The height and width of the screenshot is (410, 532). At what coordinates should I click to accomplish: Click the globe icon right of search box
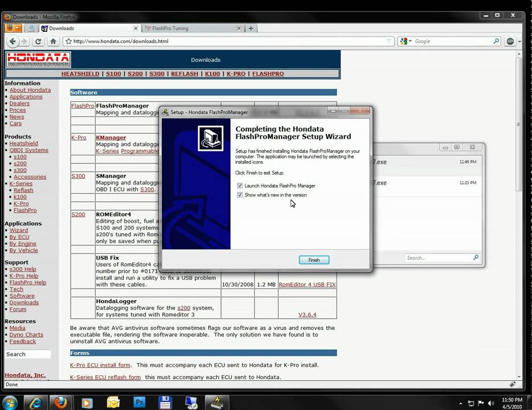[510, 42]
